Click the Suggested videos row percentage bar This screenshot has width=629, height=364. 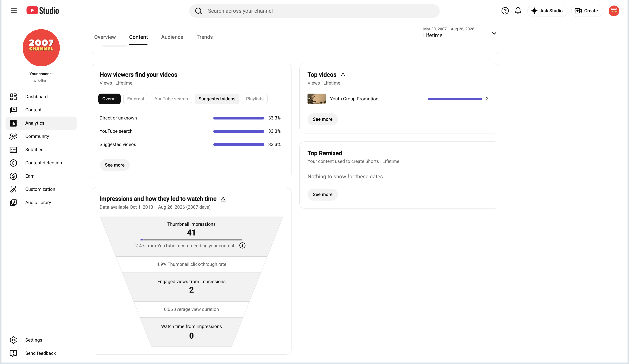click(x=239, y=144)
